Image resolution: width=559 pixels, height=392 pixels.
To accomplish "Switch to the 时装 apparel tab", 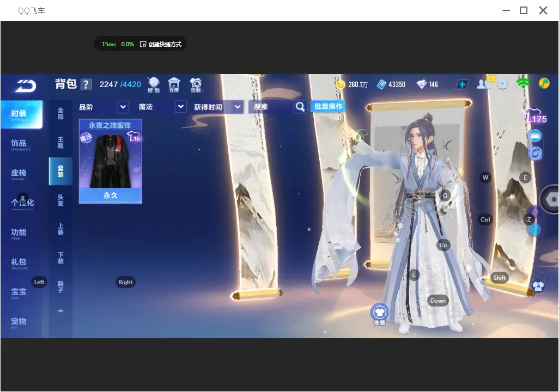I will pyautogui.click(x=21, y=114).
